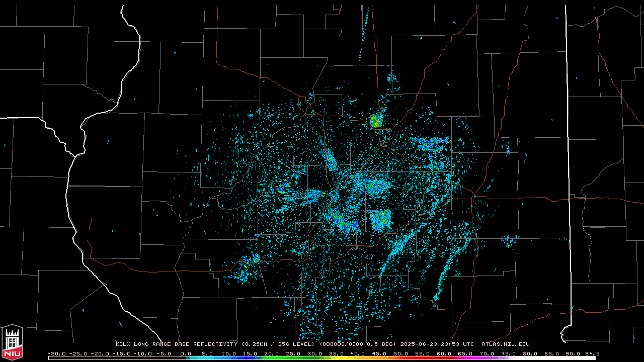
Task: Click the 50.0 label on the reflectivity scale
Action: click(401, 354)
